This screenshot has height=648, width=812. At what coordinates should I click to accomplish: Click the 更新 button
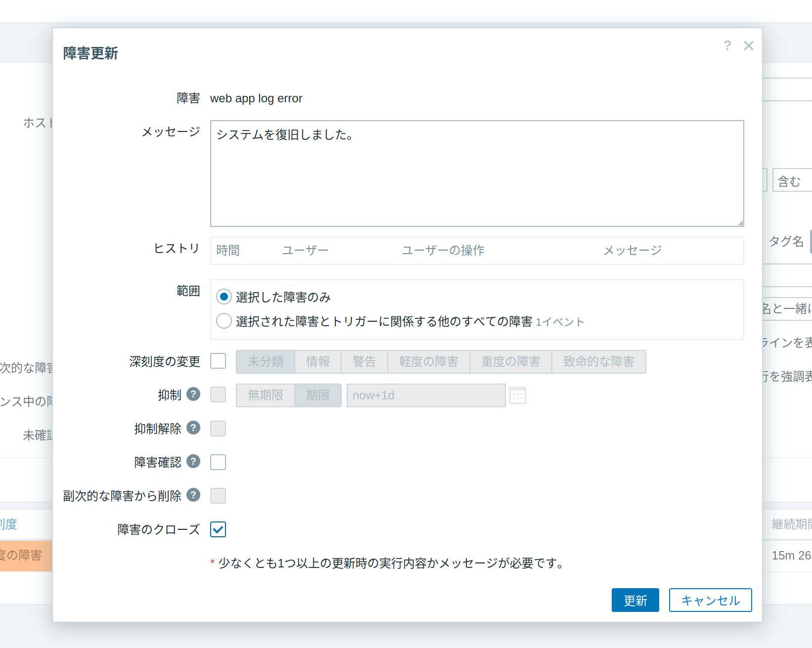[x=635, y=600]
